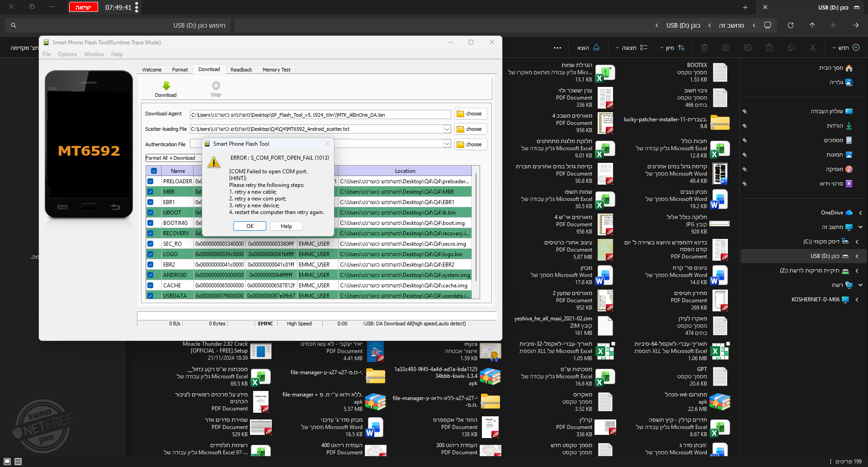
Task: Switch to the Readback tab
Action: (241, 70)
